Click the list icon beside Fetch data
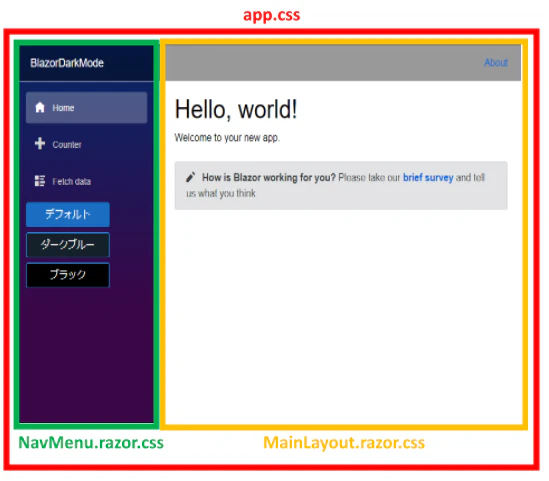 click(x=40, y=181)
